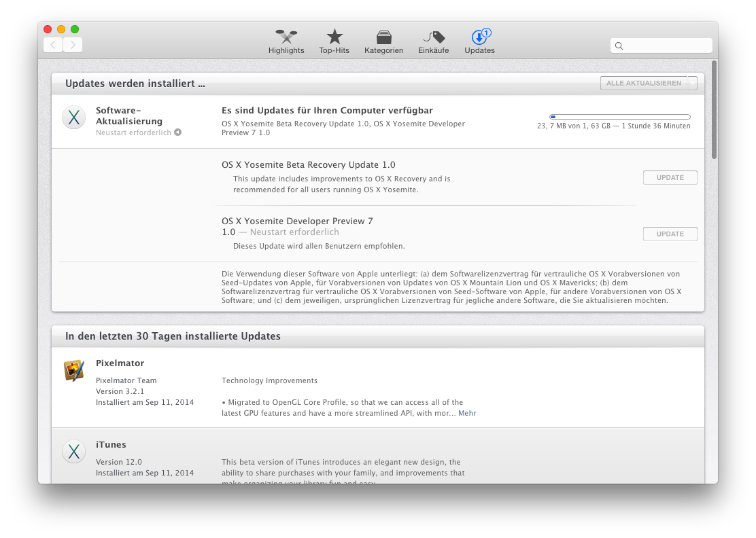Click the 'iTunes' app name

coord(110,444)
